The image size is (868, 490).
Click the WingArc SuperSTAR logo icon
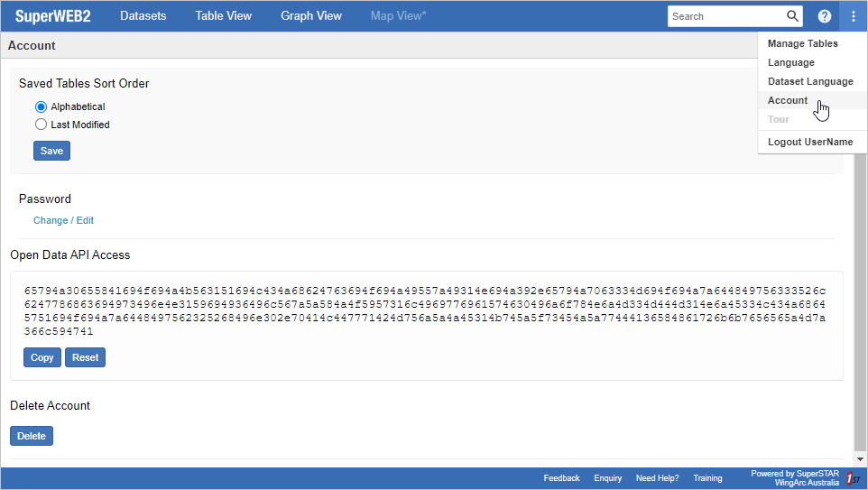coord(851,478)
